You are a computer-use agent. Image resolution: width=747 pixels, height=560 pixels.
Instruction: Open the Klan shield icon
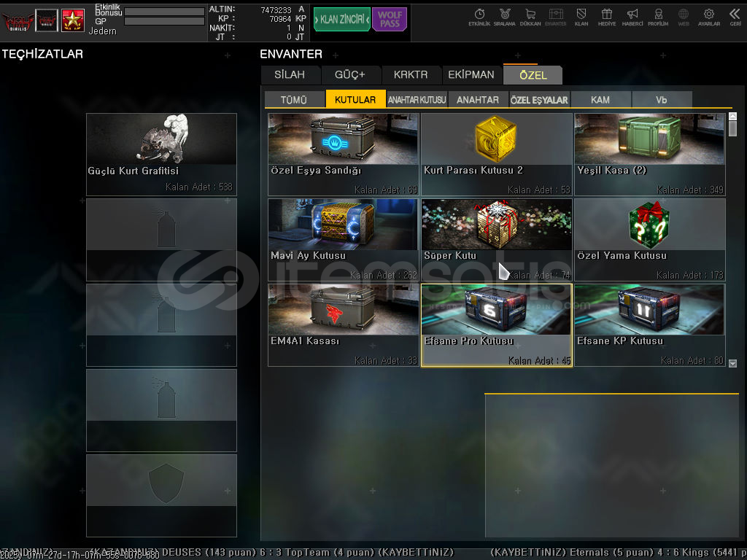[x=581, y=17]
